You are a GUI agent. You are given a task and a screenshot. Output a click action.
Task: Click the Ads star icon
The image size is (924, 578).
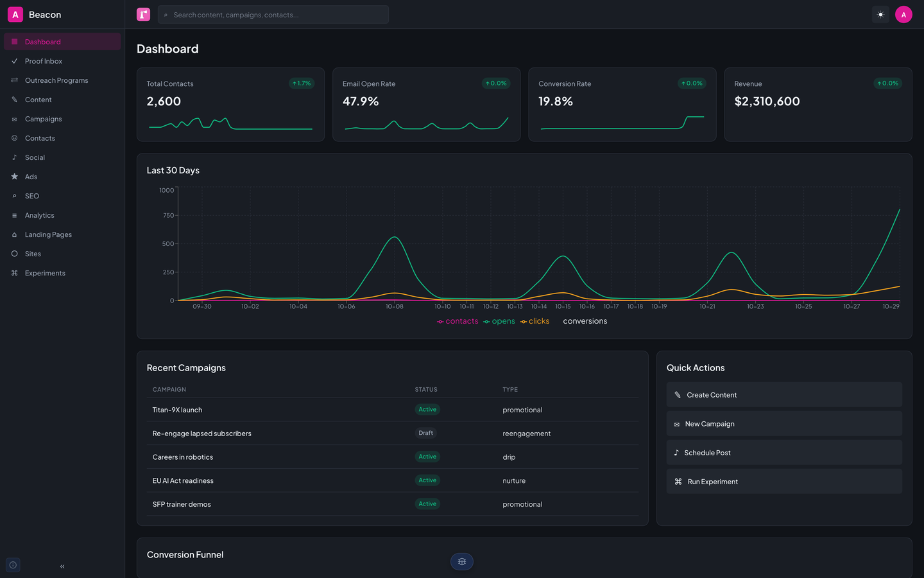14,177
